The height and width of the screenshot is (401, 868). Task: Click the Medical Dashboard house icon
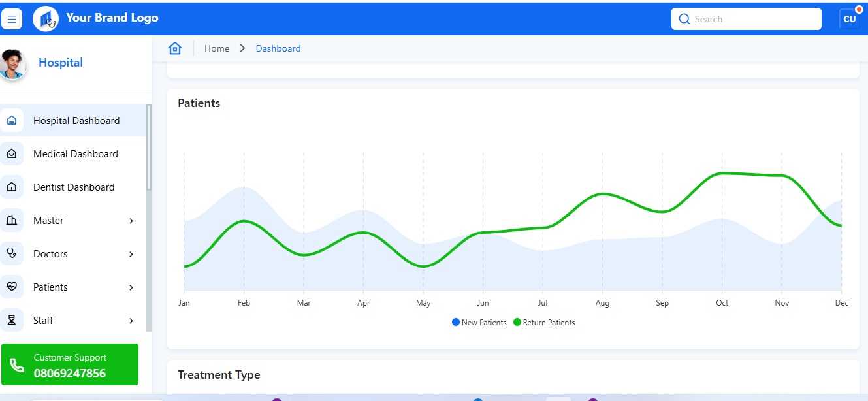pos(12,153)
